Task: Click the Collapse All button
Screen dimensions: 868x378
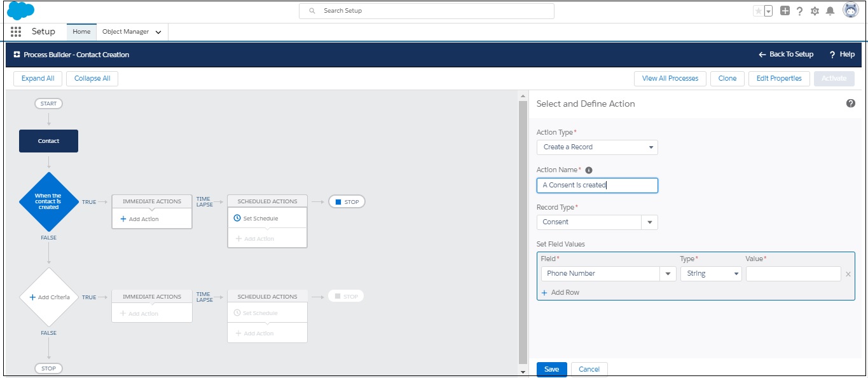Action: coord(92,79)
